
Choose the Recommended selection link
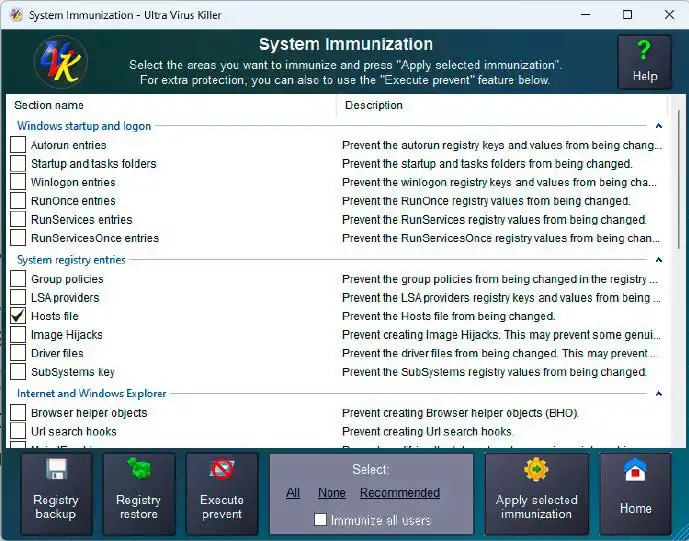(400, 493)
